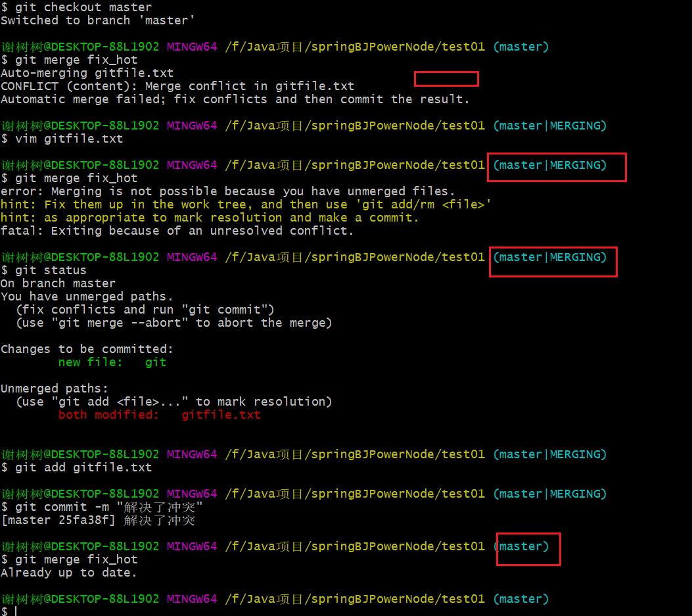Select the '[master 25fa38f] 解决了冲突' commit result
The height and width of the screenshot is (616, 692).
98,520
